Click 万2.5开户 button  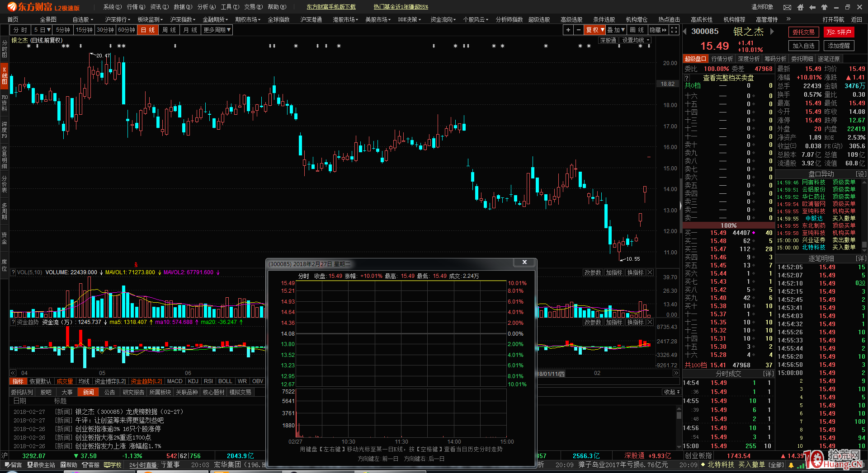(839, 32)
